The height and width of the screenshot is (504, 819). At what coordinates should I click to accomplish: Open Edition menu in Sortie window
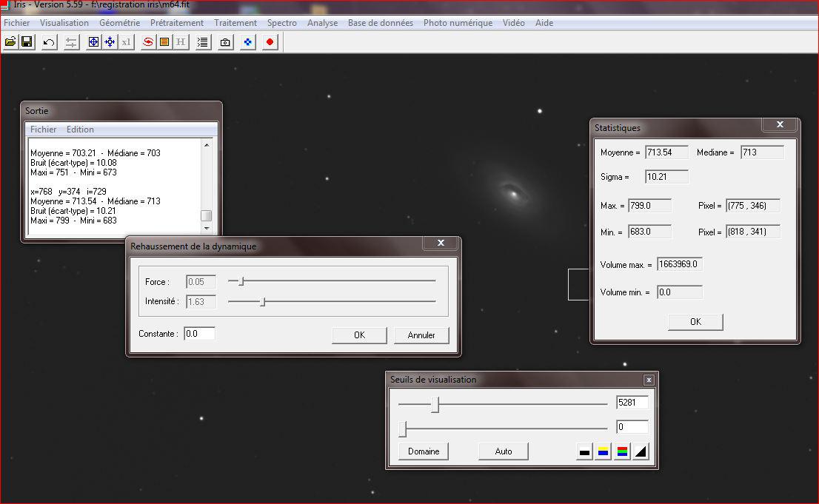(x=80, y=130)
